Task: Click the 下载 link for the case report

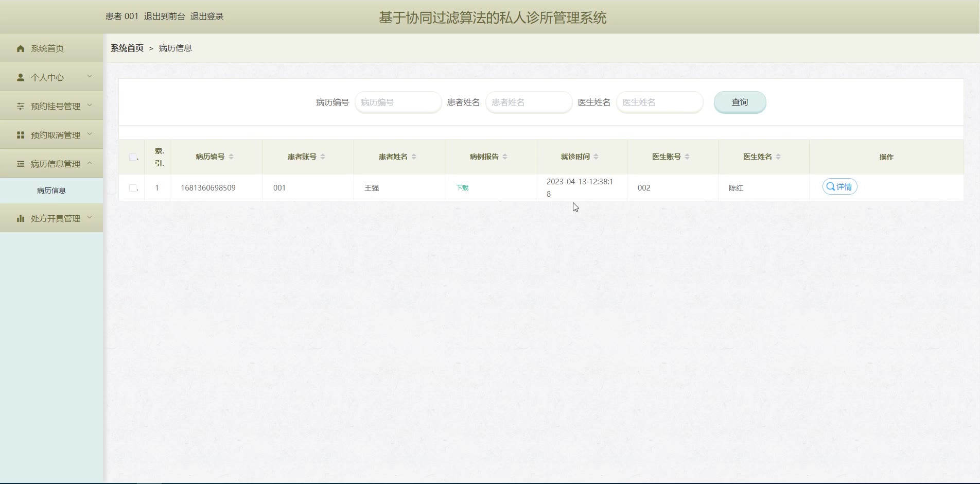Action: coord(462,188)
